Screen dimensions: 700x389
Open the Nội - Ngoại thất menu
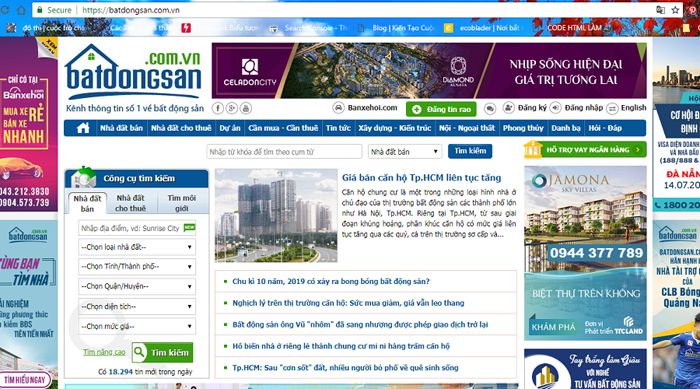(467, 128)
